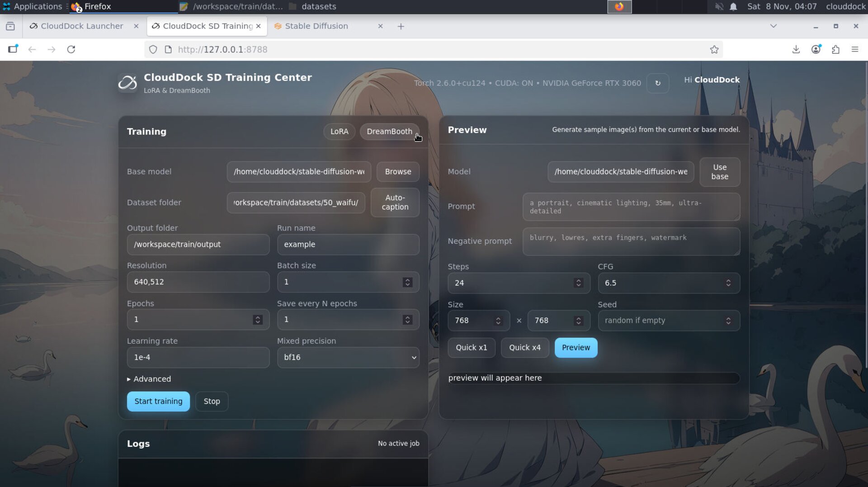This screenshot has width=868, height=487.
Task: Click the CloudDock logo icon
Action: click(x=127, y=83)
